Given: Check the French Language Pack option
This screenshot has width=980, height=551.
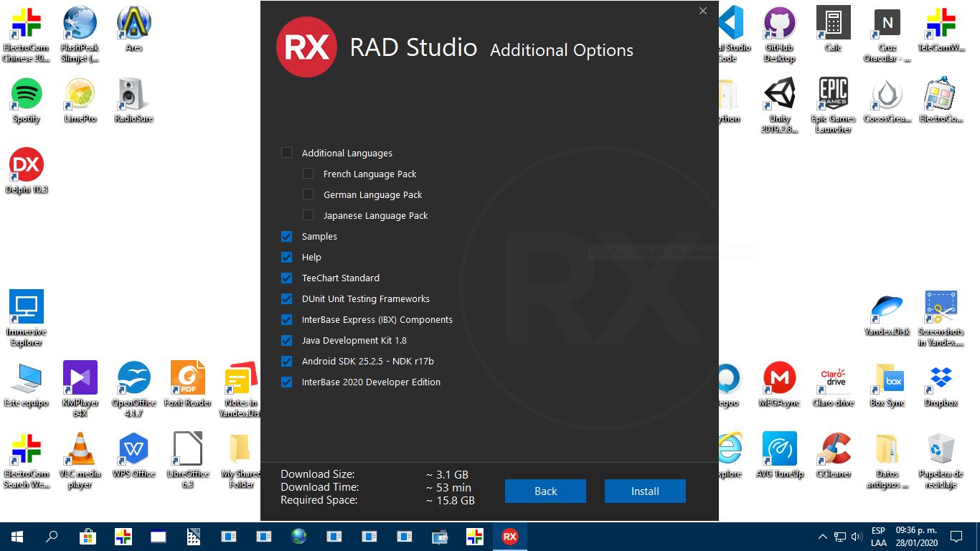Looking at the screenshot, I should point(308,174).
